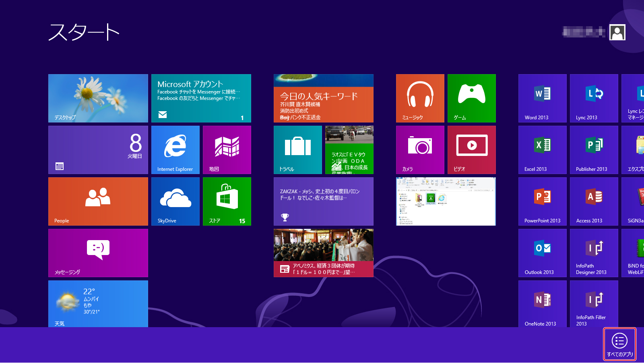Open the SkyDrive tile
The height and width of the screenshot is (363, 644).
175,201
